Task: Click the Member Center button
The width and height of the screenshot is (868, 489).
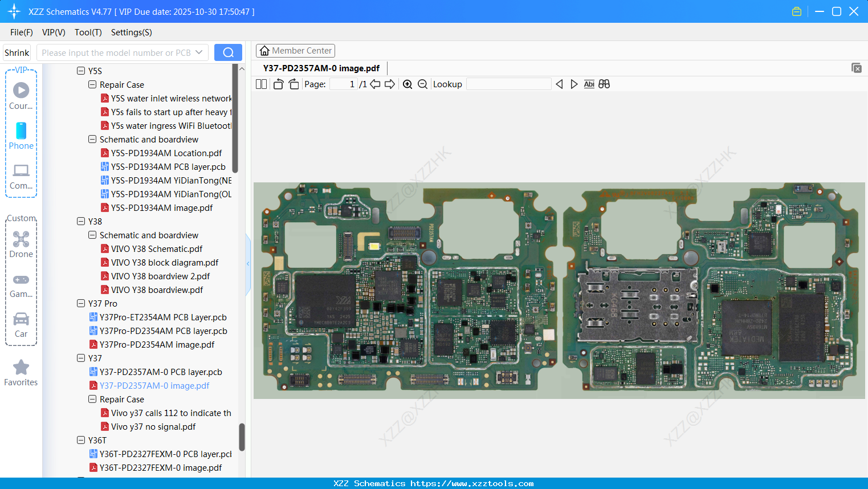Action: pyautogui.click(x=295, y=50)
